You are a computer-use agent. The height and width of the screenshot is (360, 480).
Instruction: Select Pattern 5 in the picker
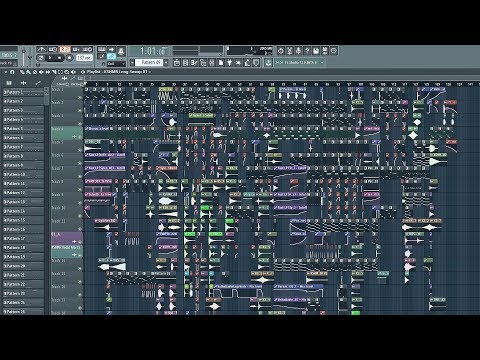23,129
